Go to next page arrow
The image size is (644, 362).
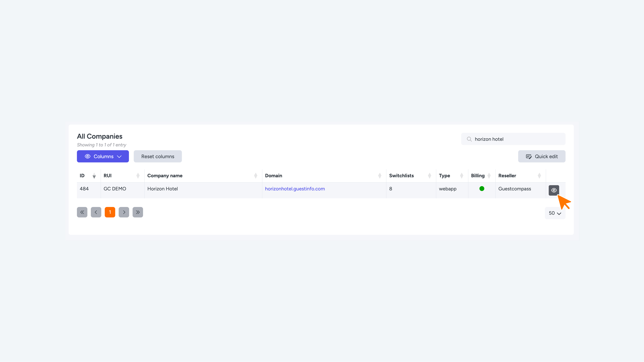[x=124, y=212]
